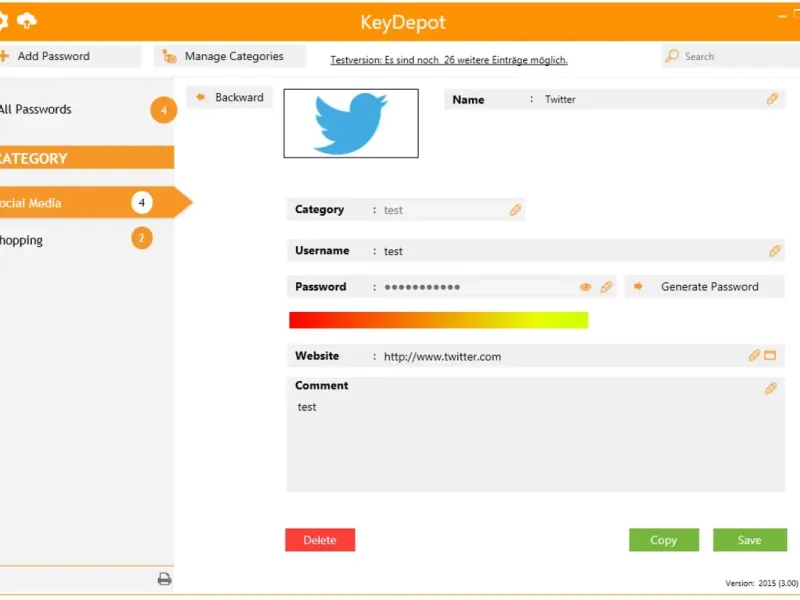Screen dimensions: 800x600
Task: Click the password strength color bar
Action: click(438, 320)
